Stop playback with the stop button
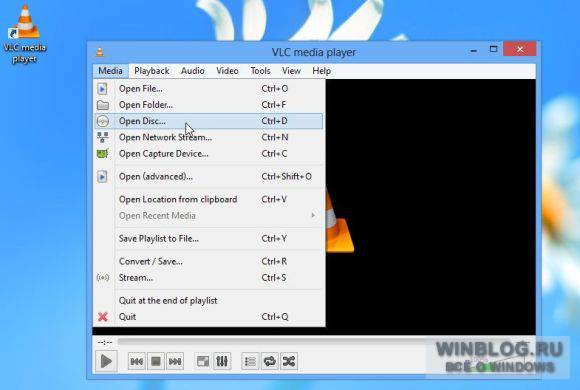The height and width of the screenshot is (390, 580). click(156, 361)
